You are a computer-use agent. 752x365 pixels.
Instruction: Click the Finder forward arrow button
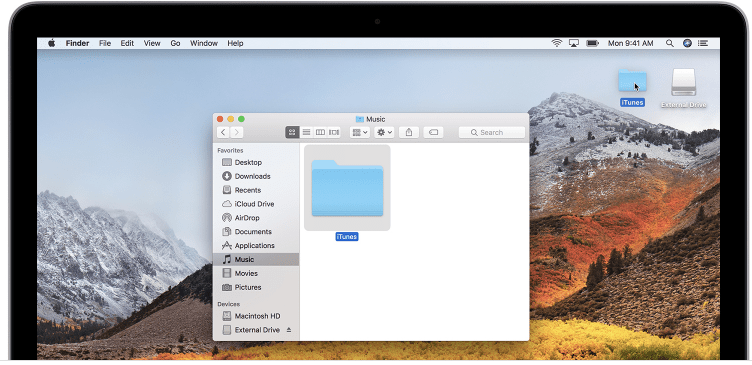pos(236,132)
